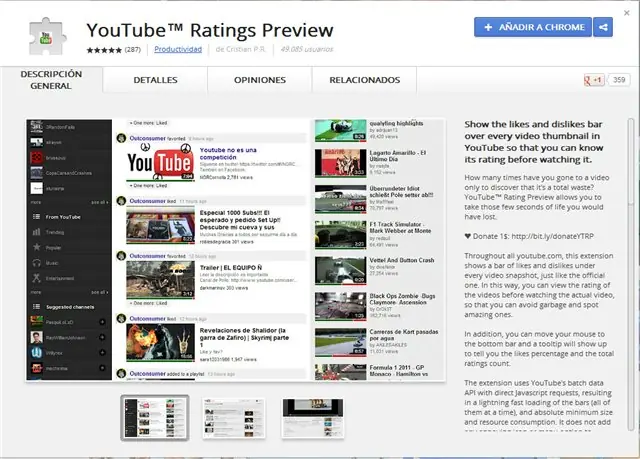Switch to DESCRIPCIÓN GENERAL tab
Viewport: 640px width, 459px height.
(51, 80)
